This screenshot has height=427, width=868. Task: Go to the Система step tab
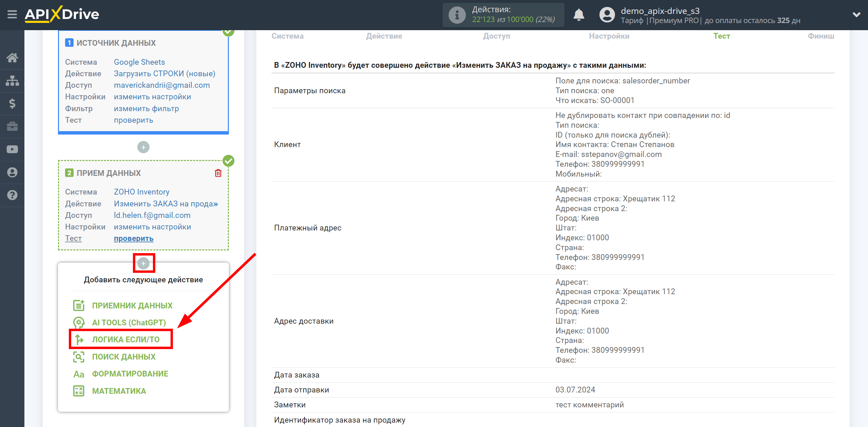coord(288,36)
